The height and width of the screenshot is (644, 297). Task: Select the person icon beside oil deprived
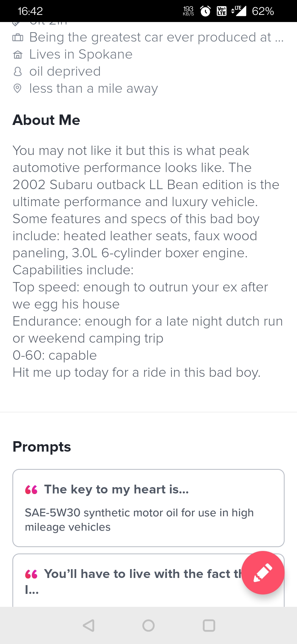pyautogui.click(x=17, y=71)
